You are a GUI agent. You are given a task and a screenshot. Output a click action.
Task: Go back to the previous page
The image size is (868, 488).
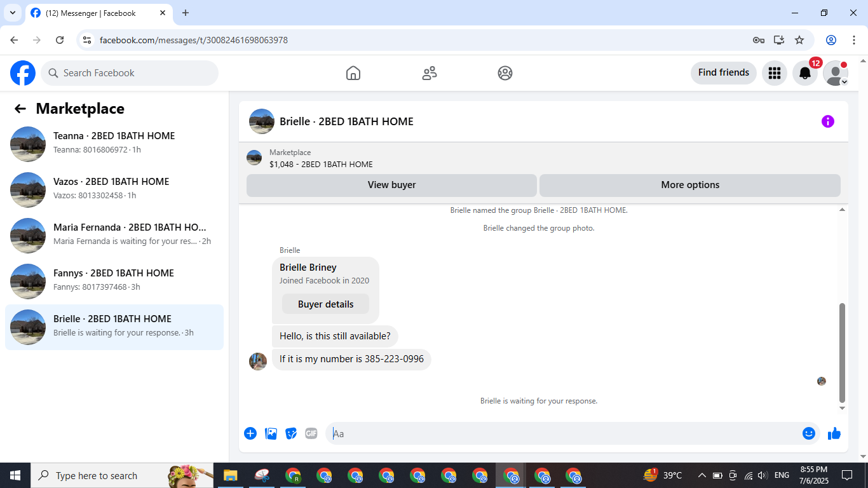coord(14,40)
